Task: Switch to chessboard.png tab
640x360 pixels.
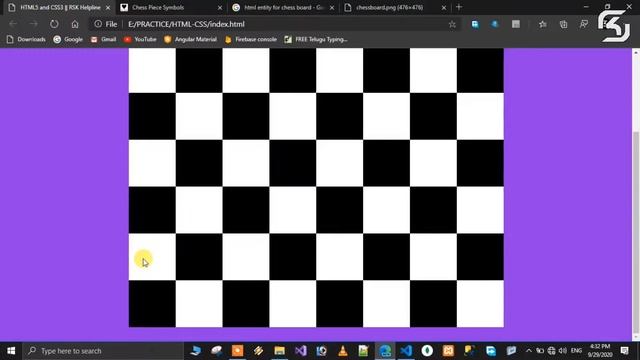Action: pos(389,7)
